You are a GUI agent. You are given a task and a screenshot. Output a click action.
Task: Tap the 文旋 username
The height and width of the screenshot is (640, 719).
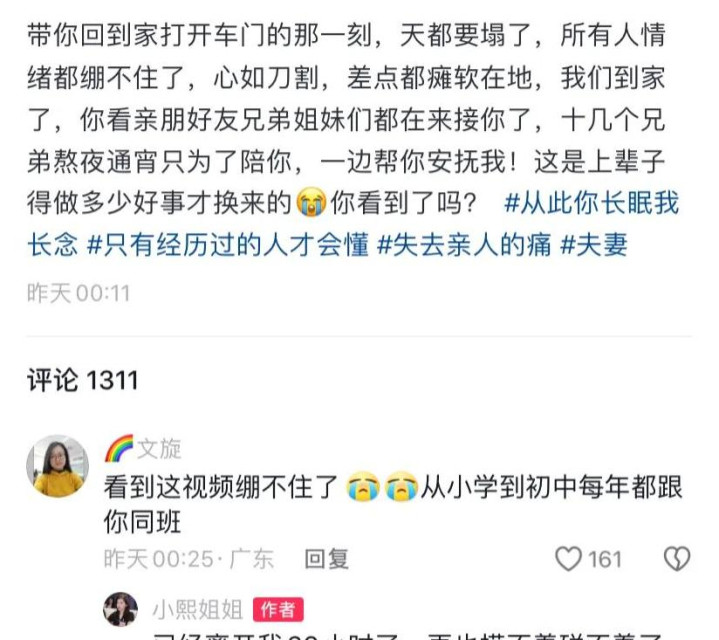pyautogui.click(x=159, y=448)
